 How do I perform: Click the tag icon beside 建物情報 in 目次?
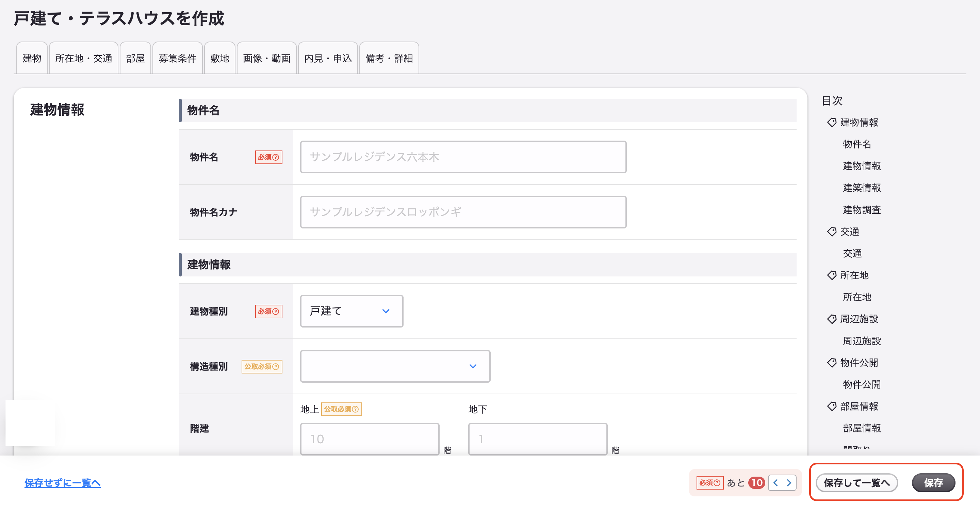pos(832,122)
